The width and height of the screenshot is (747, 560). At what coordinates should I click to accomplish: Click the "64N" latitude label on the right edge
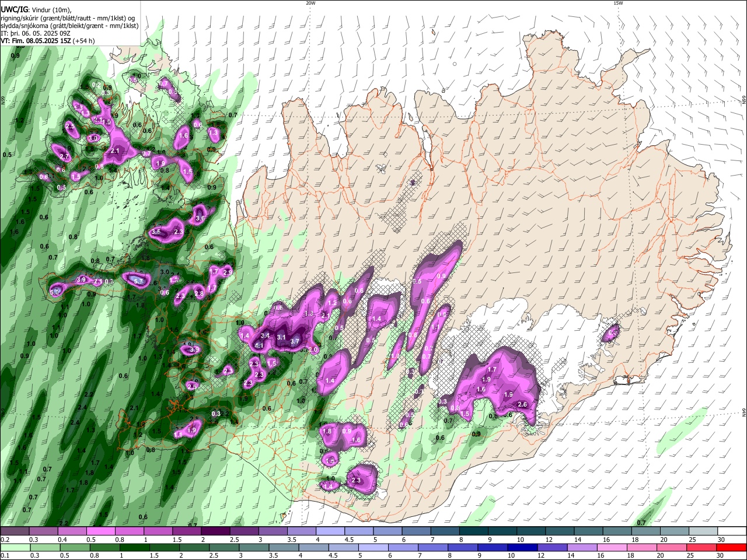(x=744, y=412)
